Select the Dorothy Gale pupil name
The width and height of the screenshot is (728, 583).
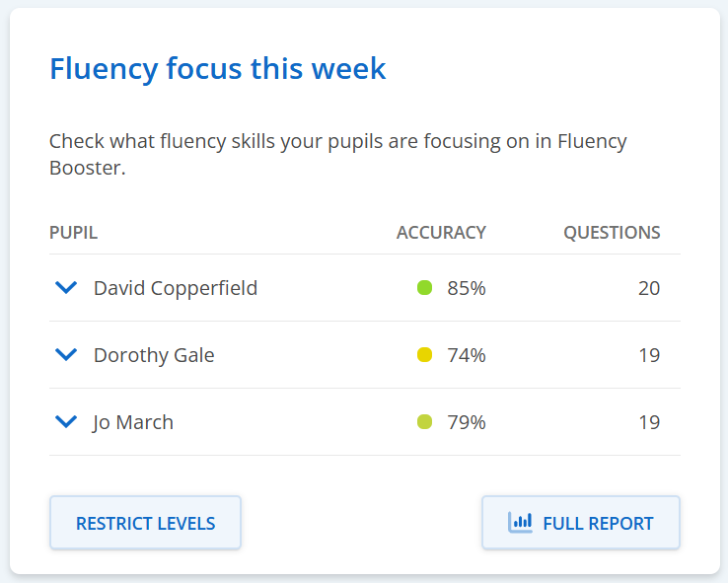154,355
